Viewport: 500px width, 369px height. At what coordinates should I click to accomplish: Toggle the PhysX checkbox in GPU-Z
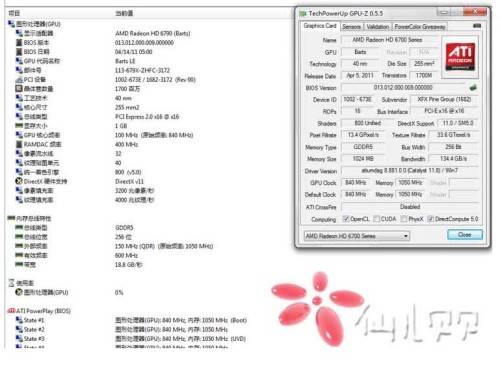click(404, 219)
